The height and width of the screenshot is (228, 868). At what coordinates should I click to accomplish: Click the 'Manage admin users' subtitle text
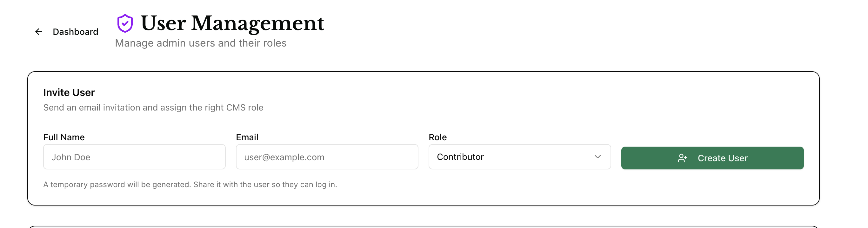point(200,43)
